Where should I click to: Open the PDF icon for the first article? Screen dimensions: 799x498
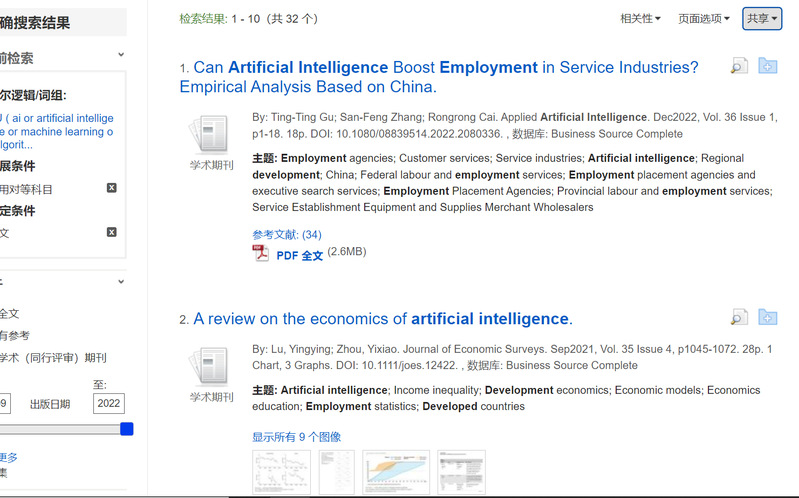[x=260, y=253]
